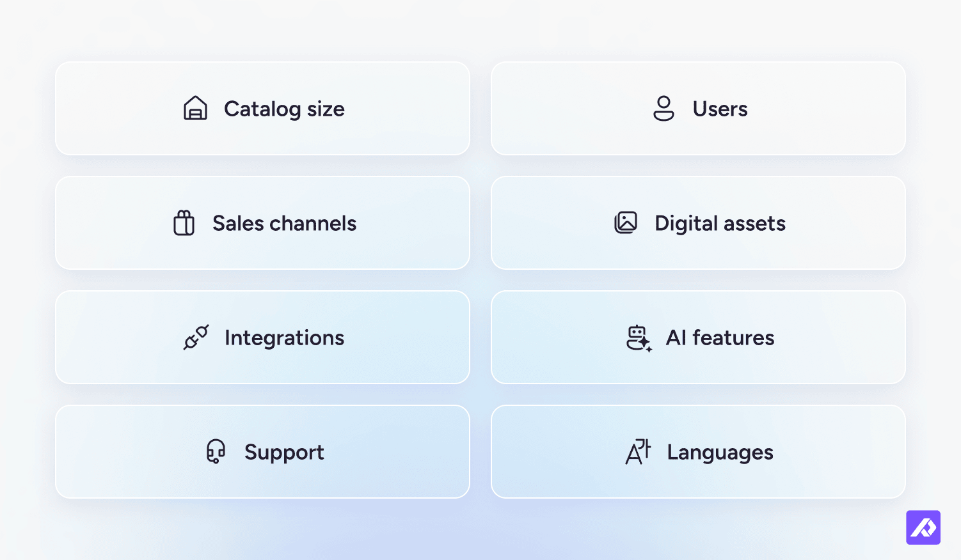Screen dimensions: 961x560
Task: Click the robot sparkle icon beside AI features
Action: click(x=639, y=338)
